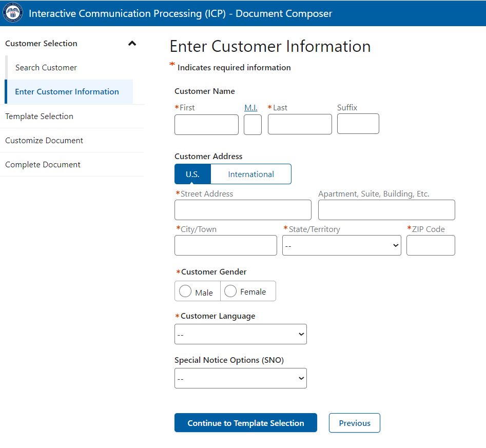Switch to International address tab
The height and width of the screenshot is (448, 486).
pos(251,174)
